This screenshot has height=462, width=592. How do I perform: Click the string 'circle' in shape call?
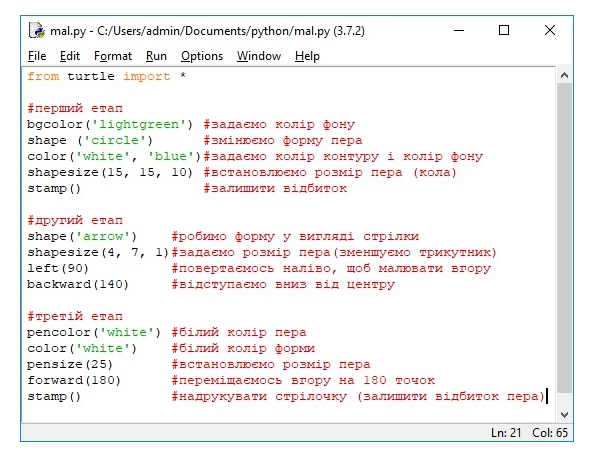[x=115, y=140]
